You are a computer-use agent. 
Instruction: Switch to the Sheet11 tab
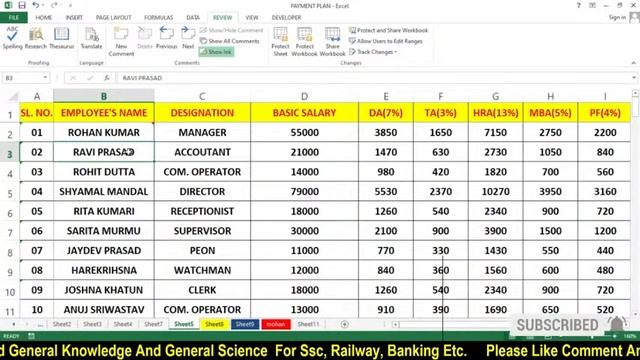[308, 324]
